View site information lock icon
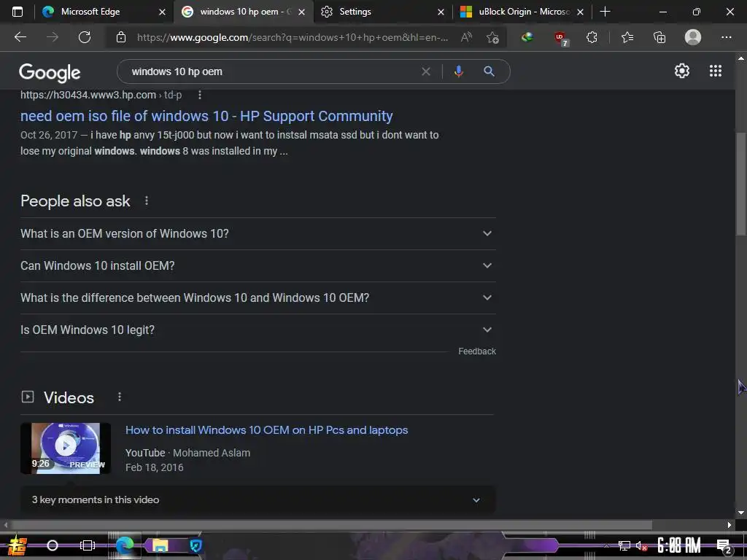The image size is (747, 560). (121, 37)
